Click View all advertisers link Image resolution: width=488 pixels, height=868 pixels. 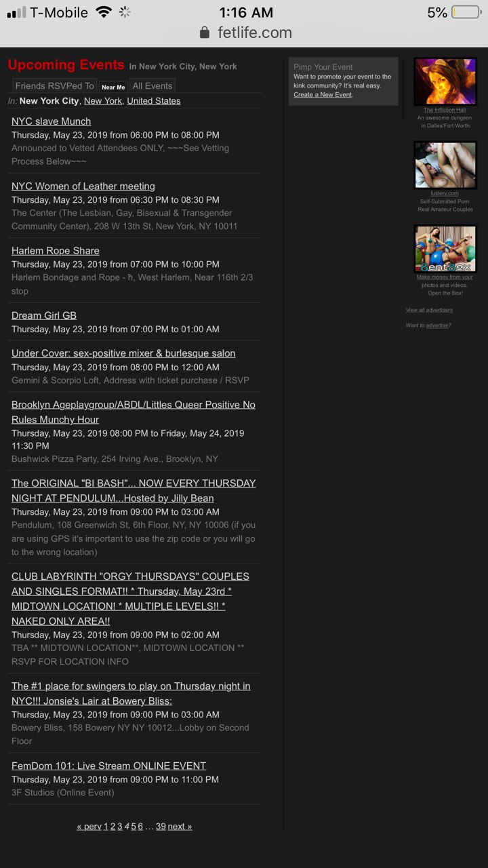tap(429, 310)
